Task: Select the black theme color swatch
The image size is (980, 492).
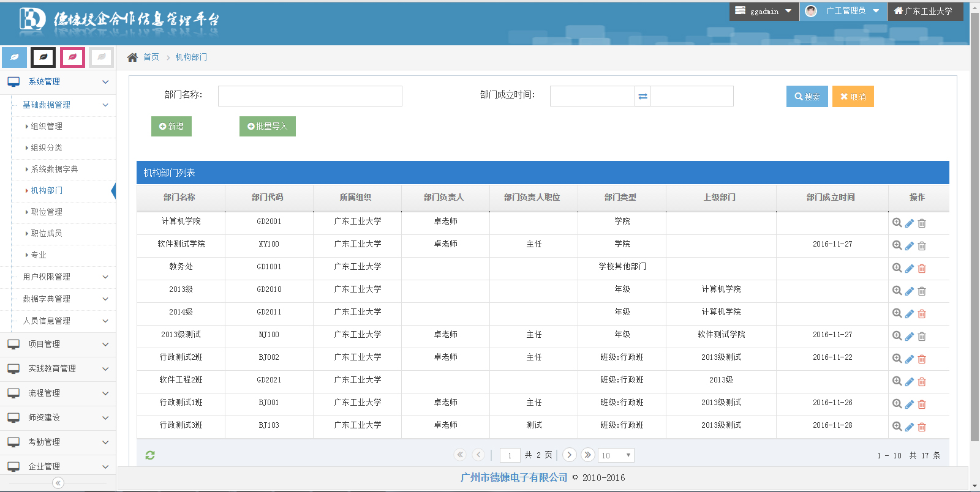Action: click(x=43, y=58)
